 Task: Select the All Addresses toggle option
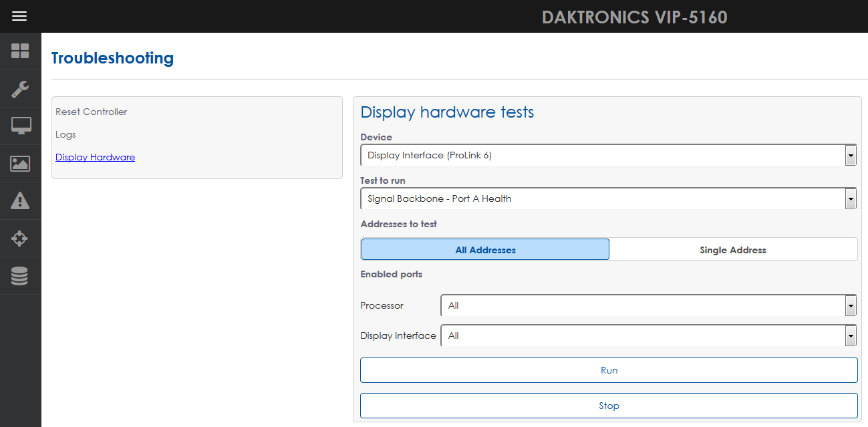pos(485,250)
